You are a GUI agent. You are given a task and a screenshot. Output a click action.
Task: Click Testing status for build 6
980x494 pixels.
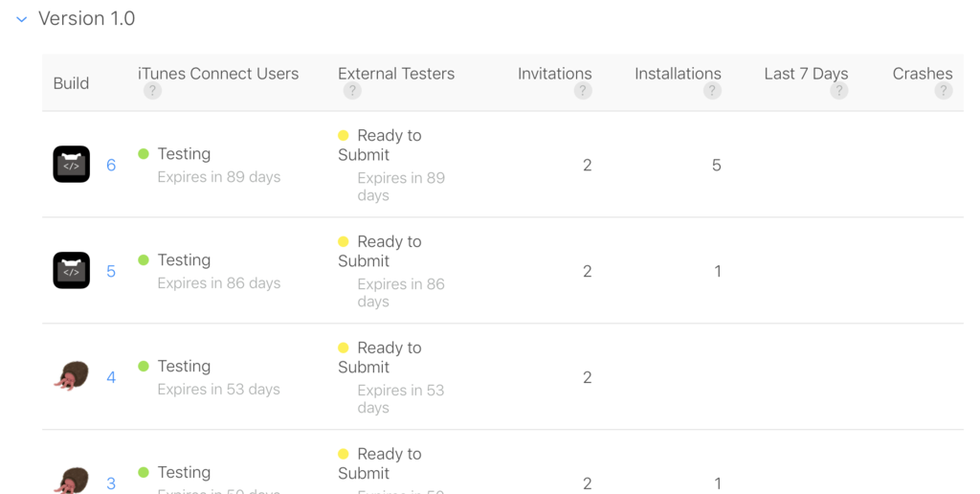184,154
